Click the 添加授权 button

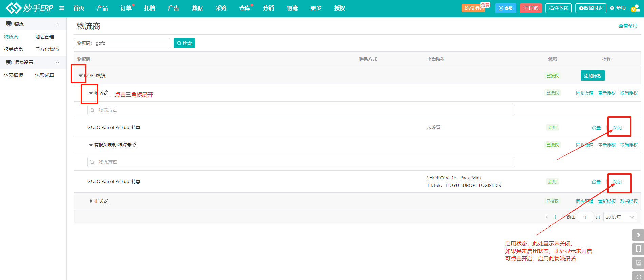coord(592,76)
